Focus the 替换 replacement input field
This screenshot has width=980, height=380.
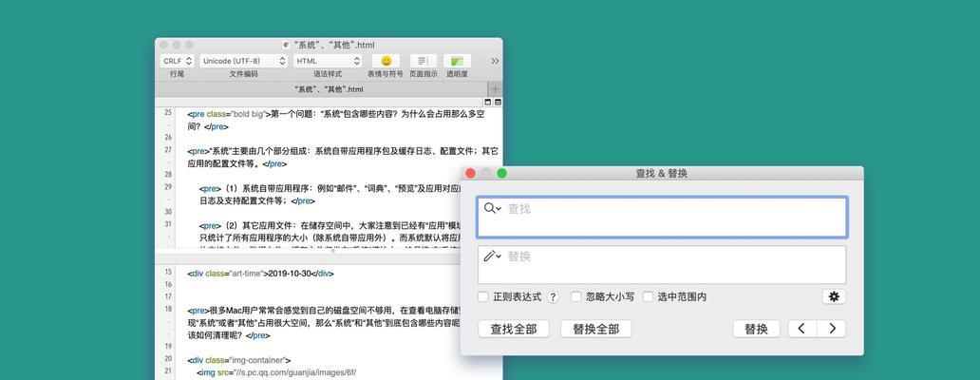[x=662, y=265]
